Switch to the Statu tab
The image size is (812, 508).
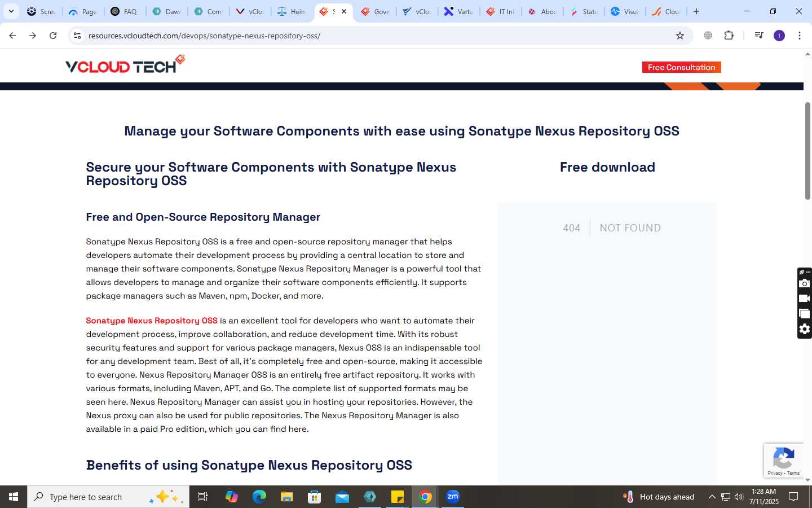[x=584, y=11]
